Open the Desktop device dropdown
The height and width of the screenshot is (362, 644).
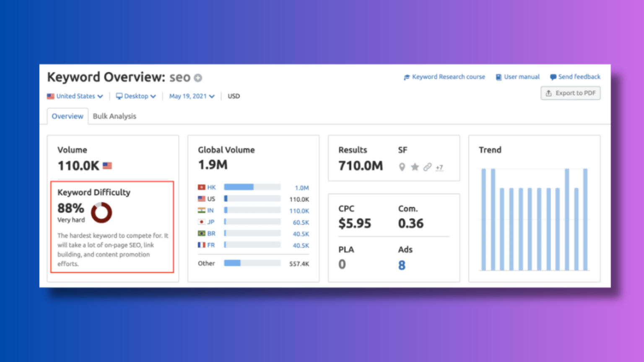pos(136,96)
